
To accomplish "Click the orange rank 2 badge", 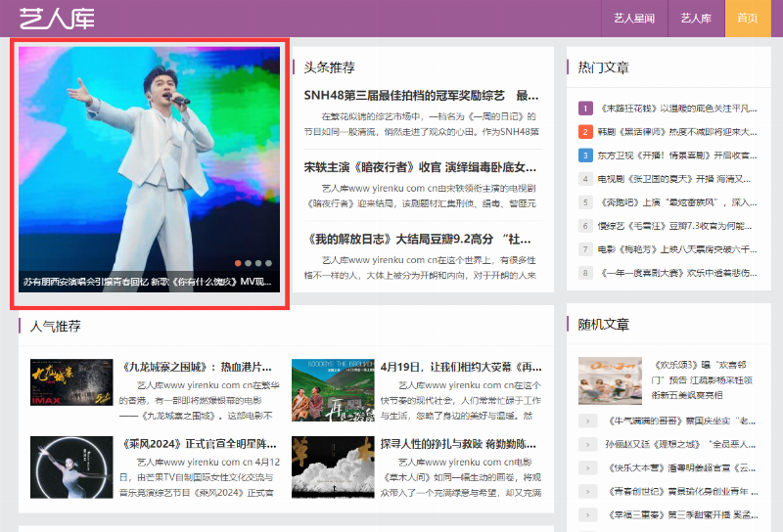I will (x=585, y=132).
